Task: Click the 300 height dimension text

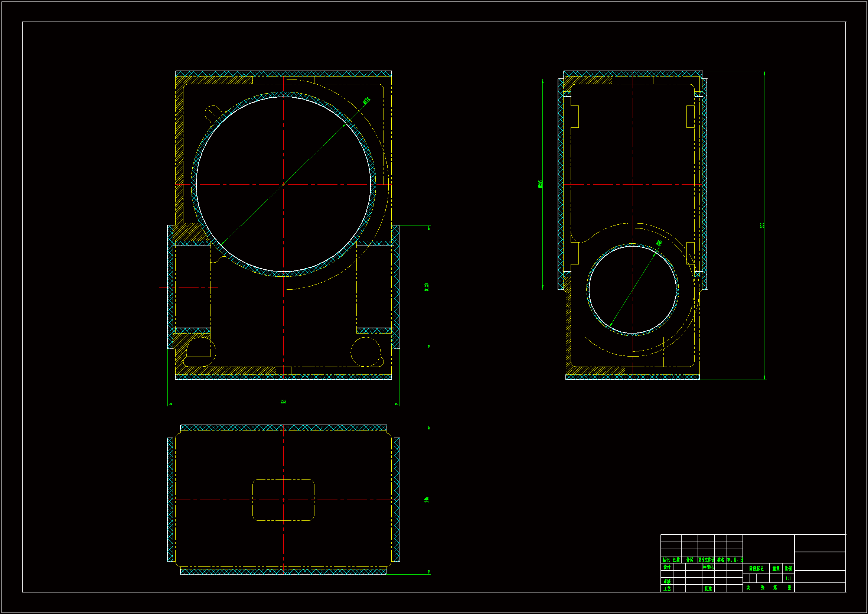Action: [762, 225]
